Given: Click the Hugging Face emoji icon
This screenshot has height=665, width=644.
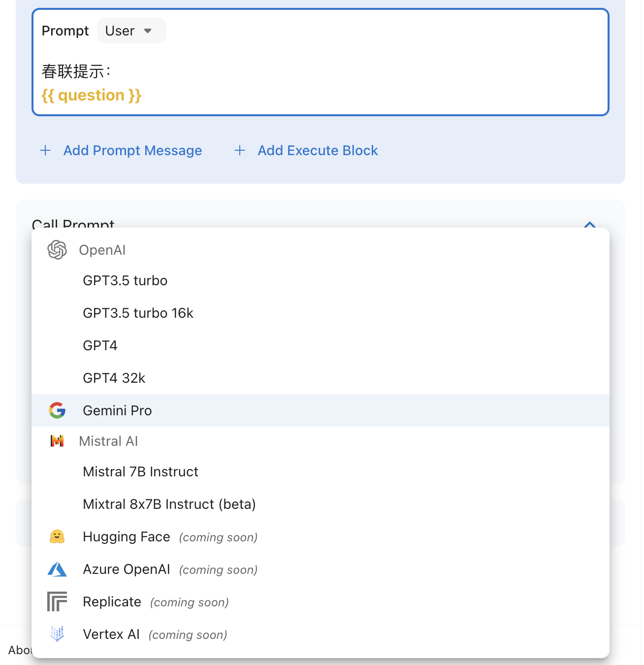Looking at the screenshot, I should click(57, 536).
